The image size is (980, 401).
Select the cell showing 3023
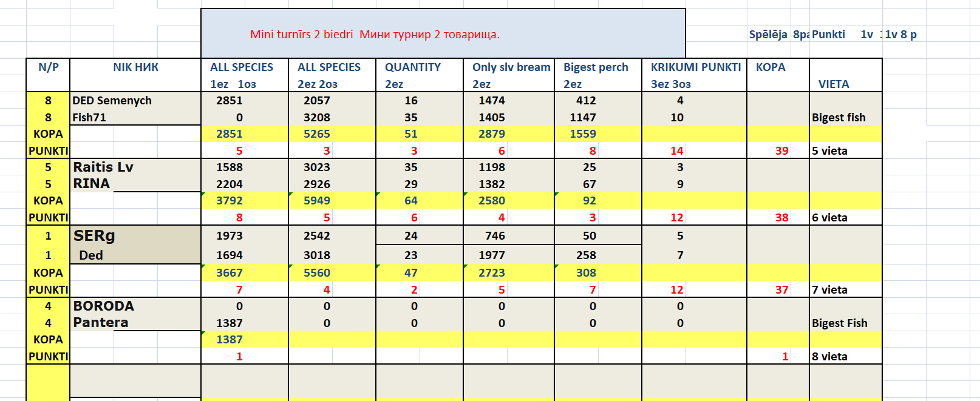tap(317, 167)
